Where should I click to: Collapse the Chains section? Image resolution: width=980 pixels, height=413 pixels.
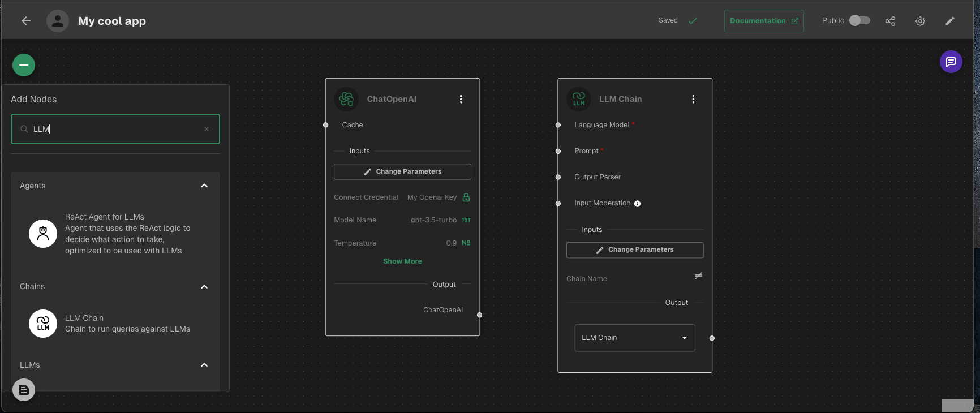204,287
